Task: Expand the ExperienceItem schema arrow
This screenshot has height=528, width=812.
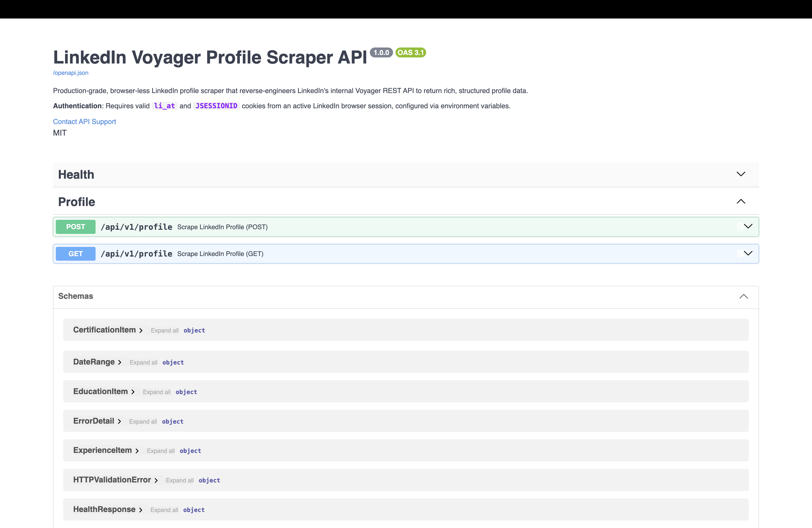Action: tap(137, 451)
